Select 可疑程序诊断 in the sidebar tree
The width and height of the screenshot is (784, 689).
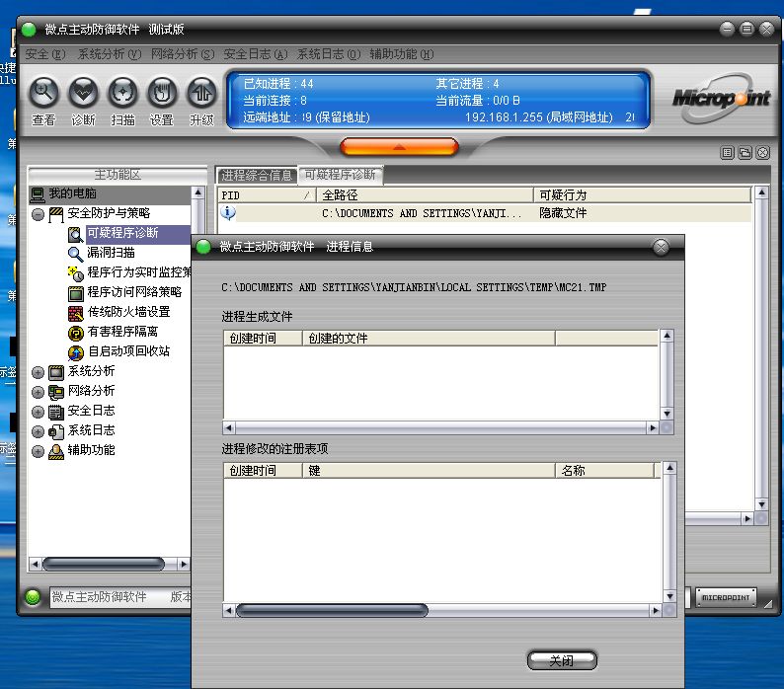123,233
